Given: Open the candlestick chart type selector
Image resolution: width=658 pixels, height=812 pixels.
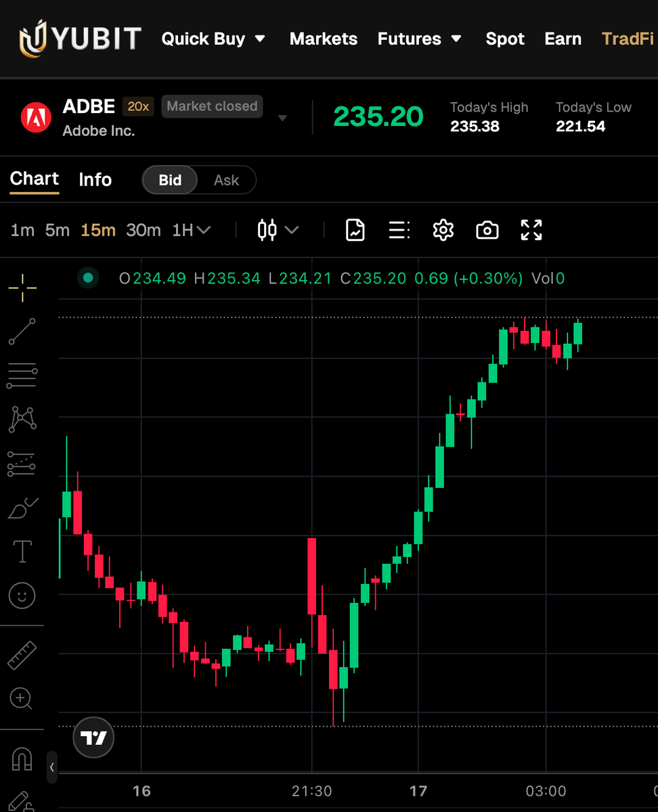Looking at the screenshot, I should click(278, 230).
